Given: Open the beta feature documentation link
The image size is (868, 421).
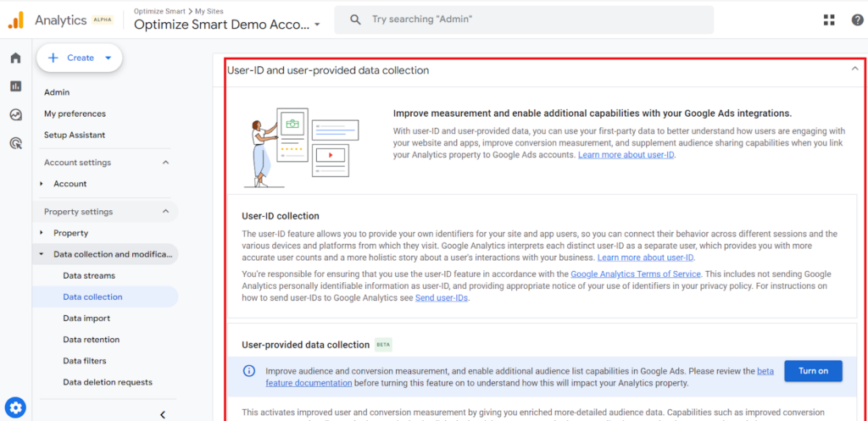Looking at the screenshot, I should [309, 383].
